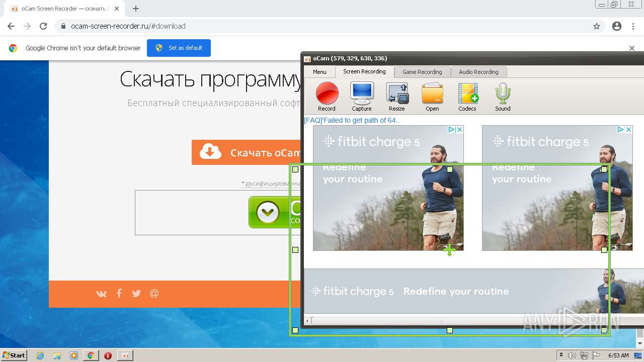Click the top-left green resize handle
This screenshot has width=644, height=362.
pos(295,169)
